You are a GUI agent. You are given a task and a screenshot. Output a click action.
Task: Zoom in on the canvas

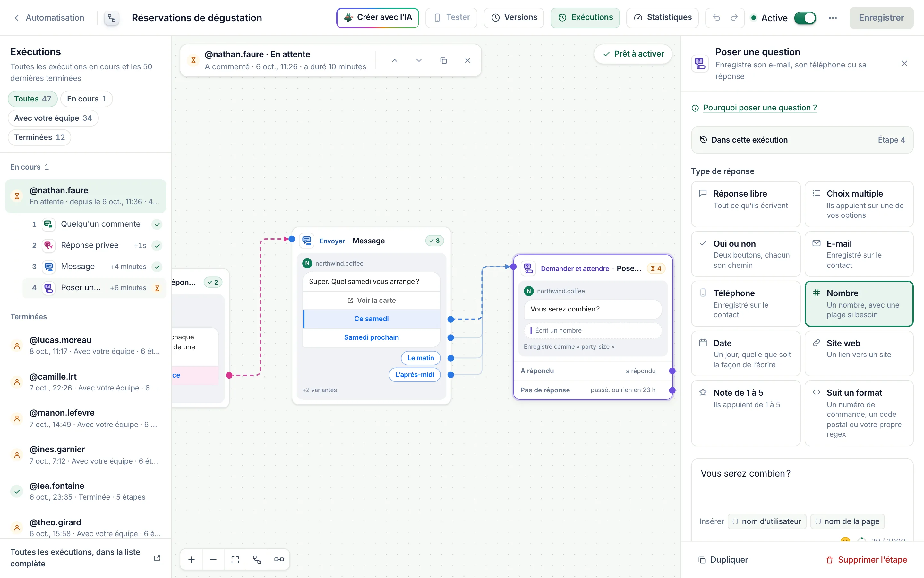[x=192, y=560]
